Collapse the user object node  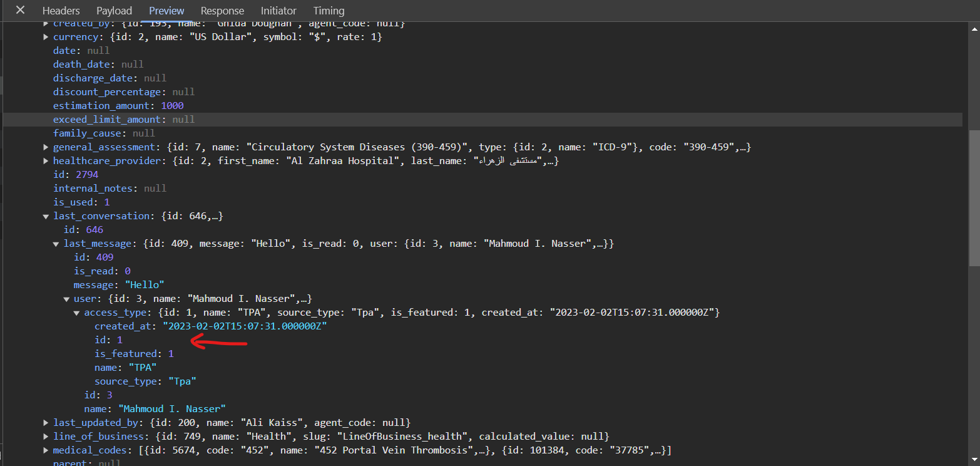67,299
